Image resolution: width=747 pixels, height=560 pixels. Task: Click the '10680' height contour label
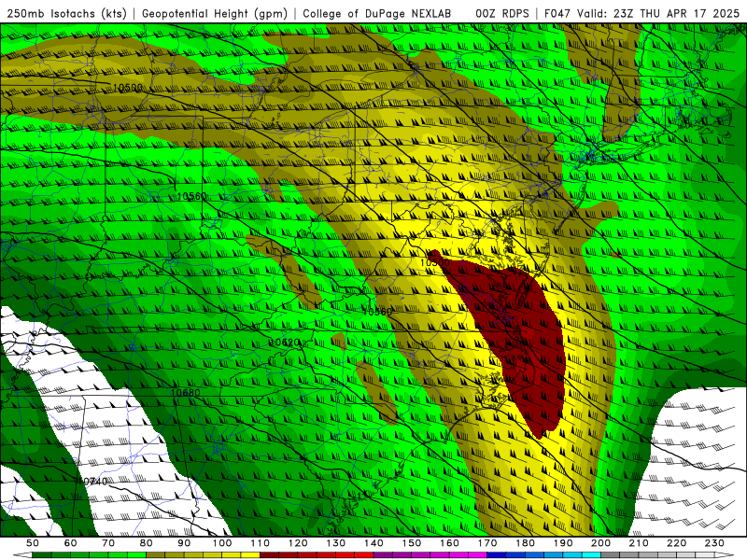tap(185, 393)
